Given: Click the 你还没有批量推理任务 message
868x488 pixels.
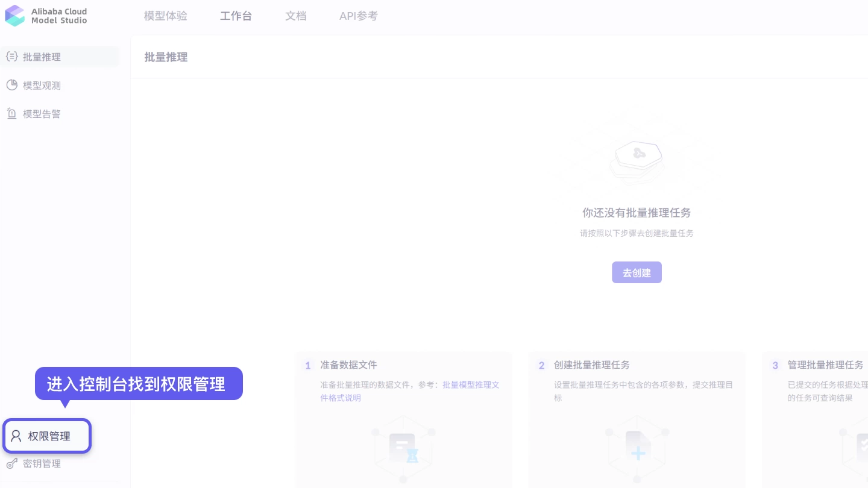Looking at the screenshot, I should click(637, 213).
